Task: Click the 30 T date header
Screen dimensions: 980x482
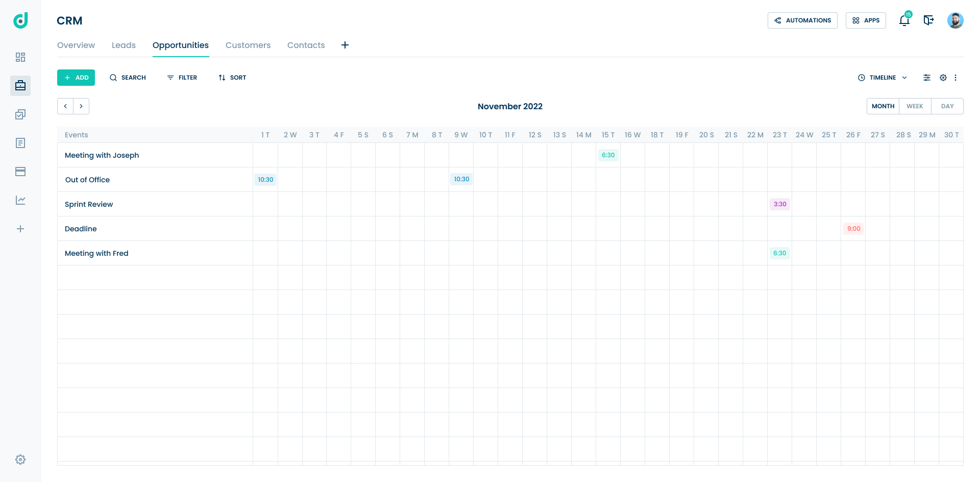Action: pos(951,135)
